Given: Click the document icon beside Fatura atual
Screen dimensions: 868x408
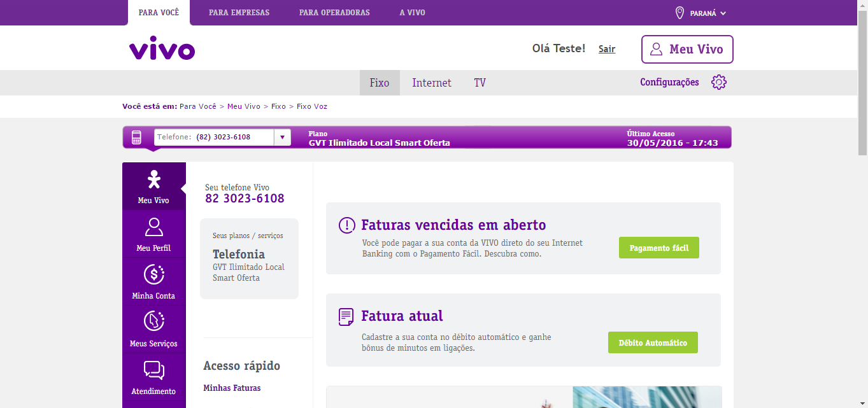Looking at the screenshot, I should pos(346,316).
